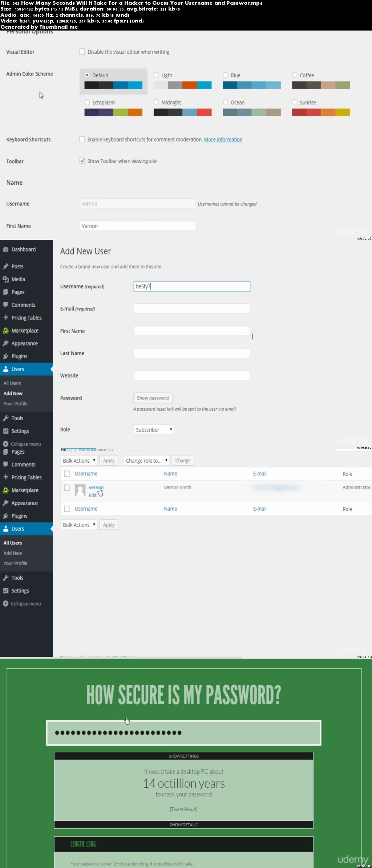
Task: Open Your Profile in the sidebar beside the users table
Action: click(15, 563)
